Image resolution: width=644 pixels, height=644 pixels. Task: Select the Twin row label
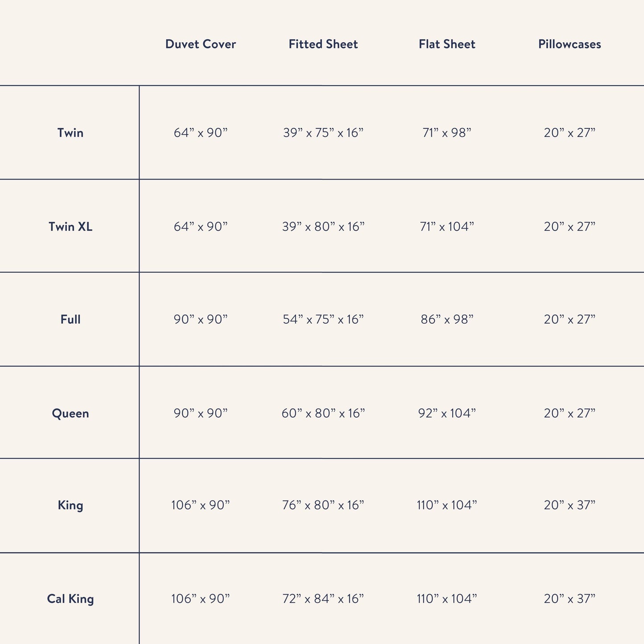pyautogui.click(x=70, y=133)
